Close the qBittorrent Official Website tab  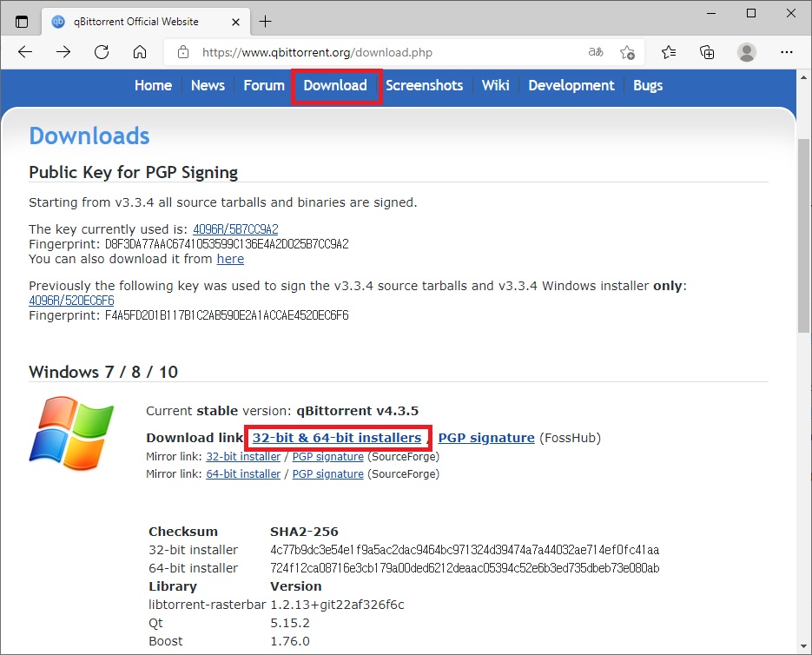(x=235, y=22)
